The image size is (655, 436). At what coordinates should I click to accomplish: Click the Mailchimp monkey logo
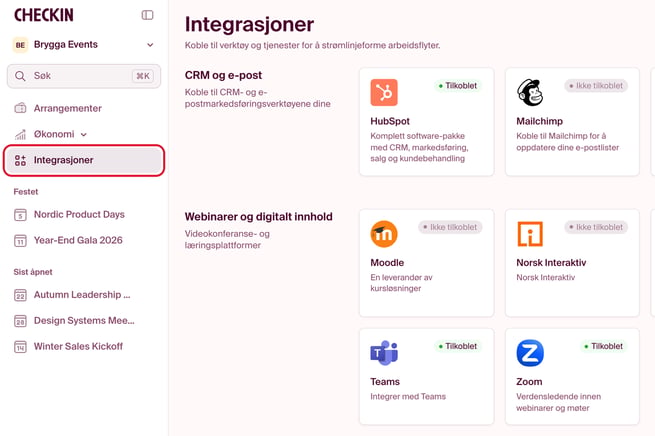tap(530, 92)
